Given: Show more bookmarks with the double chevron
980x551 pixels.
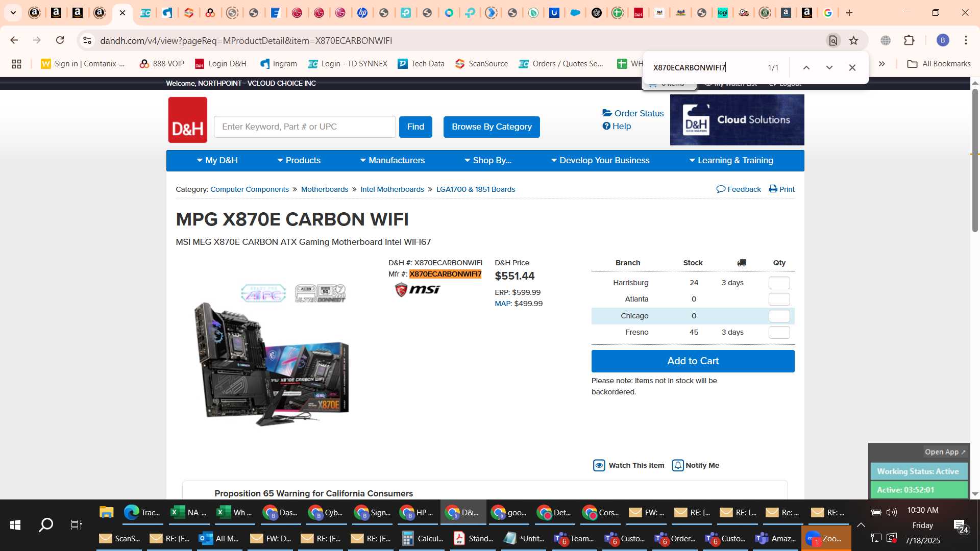Looking at the screenshot, I should (881, 64).
